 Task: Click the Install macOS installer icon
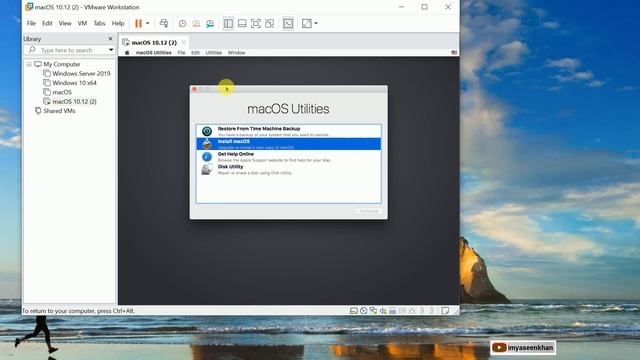[207, 144]
